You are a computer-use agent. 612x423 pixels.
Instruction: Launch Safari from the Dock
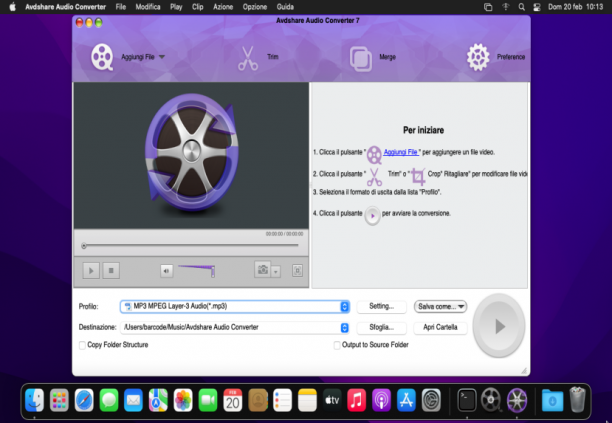pos(84,400)
